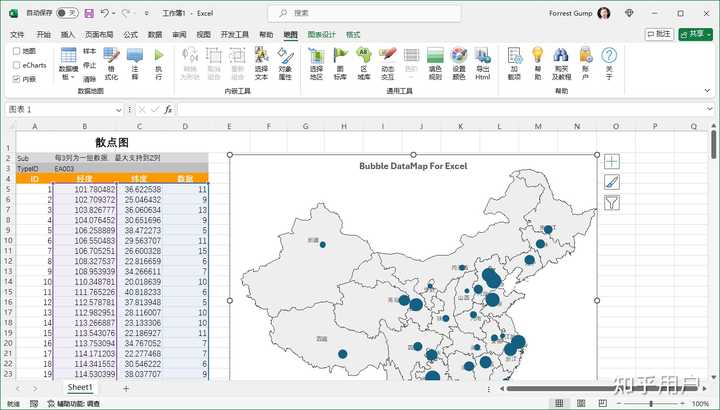Collapse the ribbon with the chevron
Viewport: 720px width, 410px height.
(x=707, y=91)
